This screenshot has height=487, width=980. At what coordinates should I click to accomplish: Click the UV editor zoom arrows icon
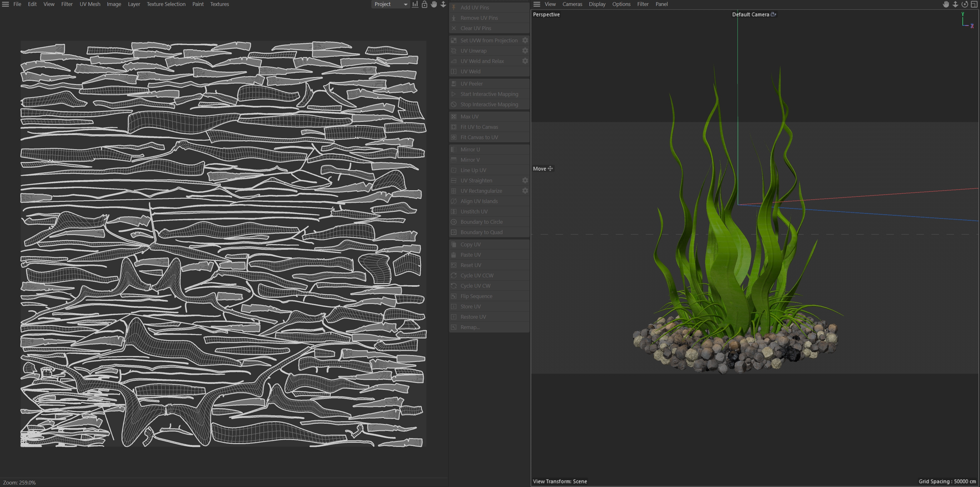443,4
